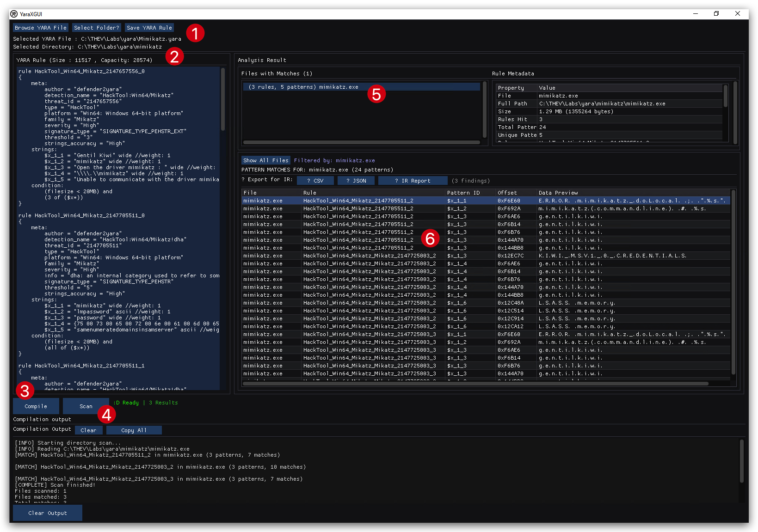758x532 pixels.
Task: Select mimikatz.exe in Files with Matches
Action: 362,87
